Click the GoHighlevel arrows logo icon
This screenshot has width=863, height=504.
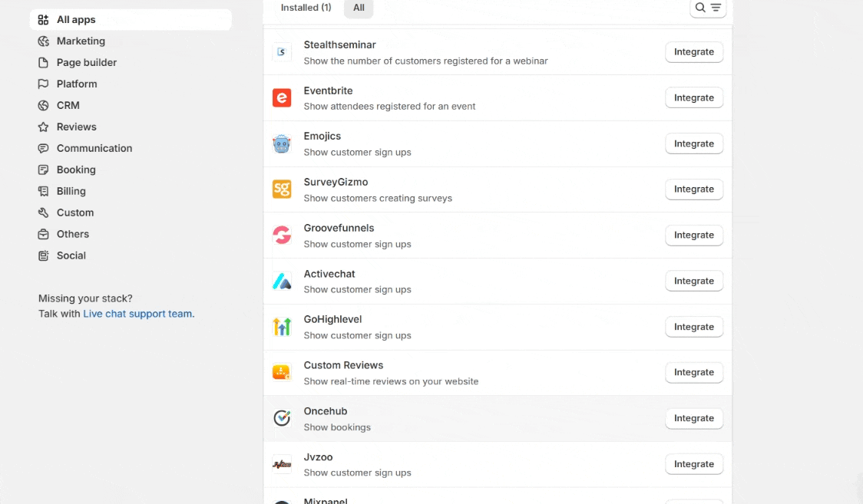(282, 327)
